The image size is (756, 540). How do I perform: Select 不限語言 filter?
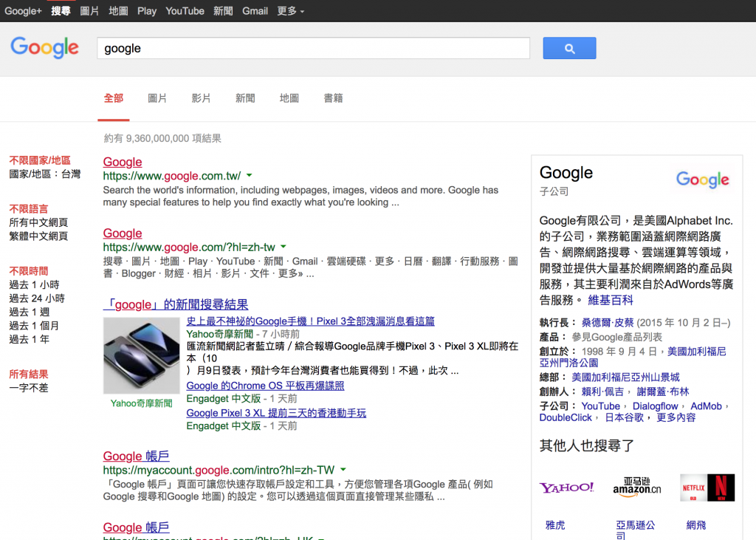(x=29, y=209)
